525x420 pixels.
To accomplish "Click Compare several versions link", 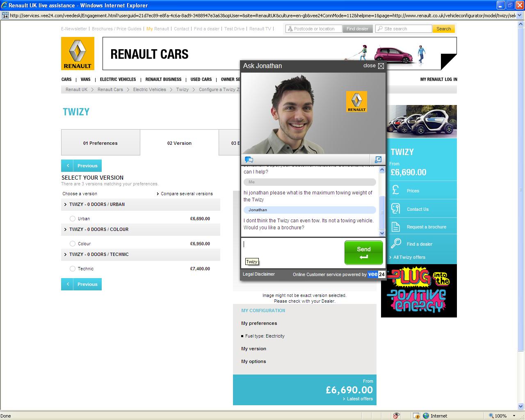I will coord(187,194).
